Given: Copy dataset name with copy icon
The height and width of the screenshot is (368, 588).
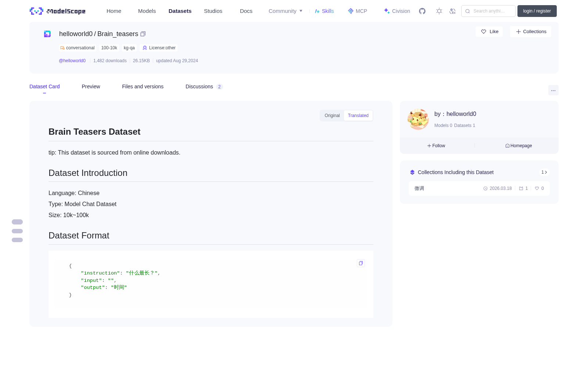Looking at the screenshot, I should click(143, 34).
